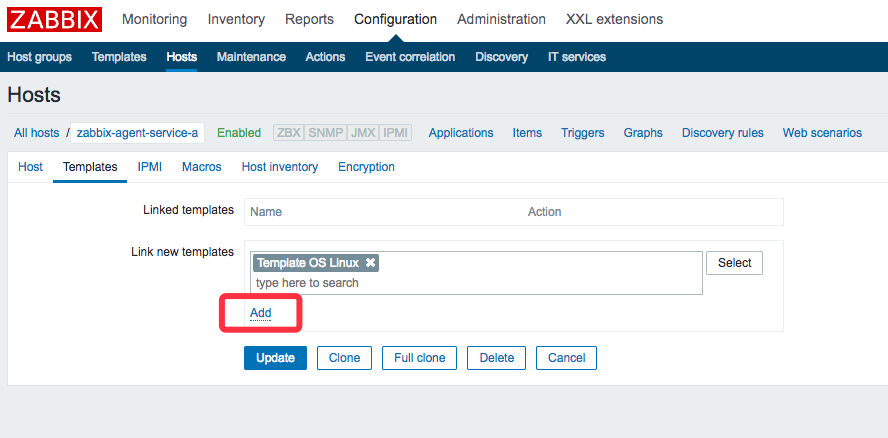Open the host's Items link
This screenshot has height=438, width=888.
(527, 133)
